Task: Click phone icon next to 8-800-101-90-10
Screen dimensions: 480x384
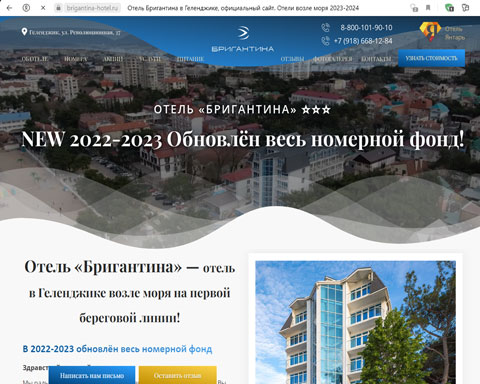Action: click(x=326, y=27)
